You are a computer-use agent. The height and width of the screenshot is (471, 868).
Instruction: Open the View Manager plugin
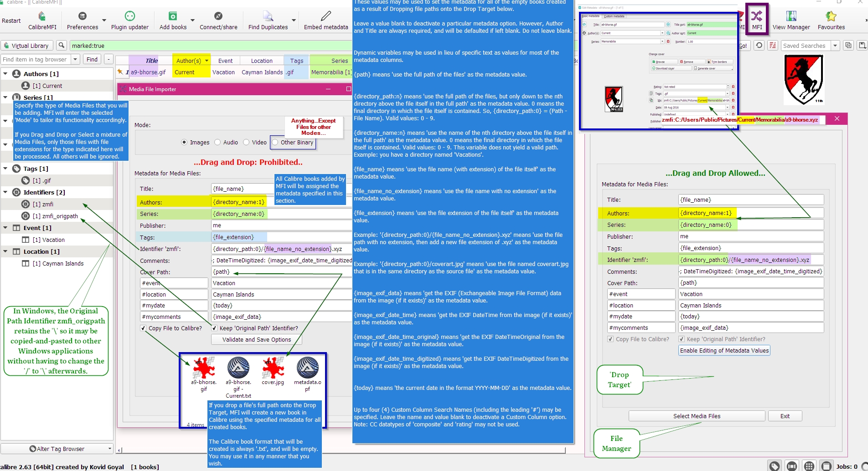pyautogui.click(x=791, y=20)
